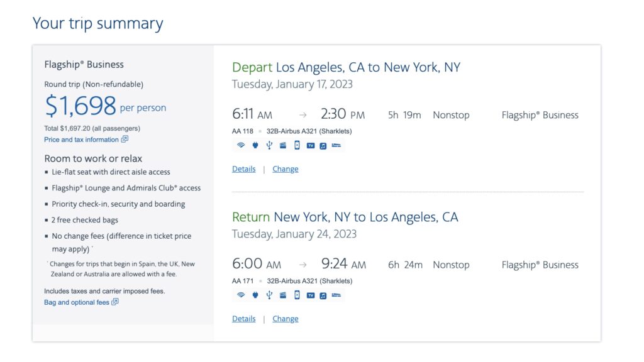Click the USB port icon for AA 118
644x362 pixels.
pyautogui.click(x=269, y=146)
